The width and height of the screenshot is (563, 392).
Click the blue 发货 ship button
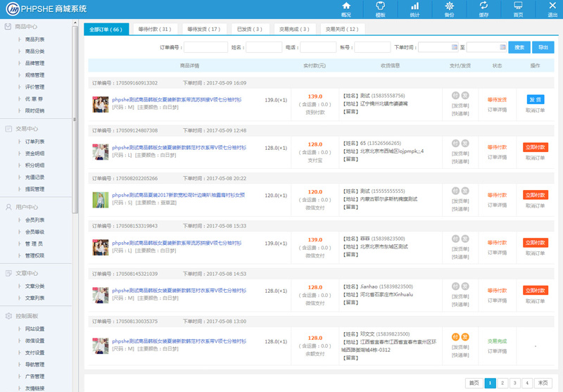(536, 100)
